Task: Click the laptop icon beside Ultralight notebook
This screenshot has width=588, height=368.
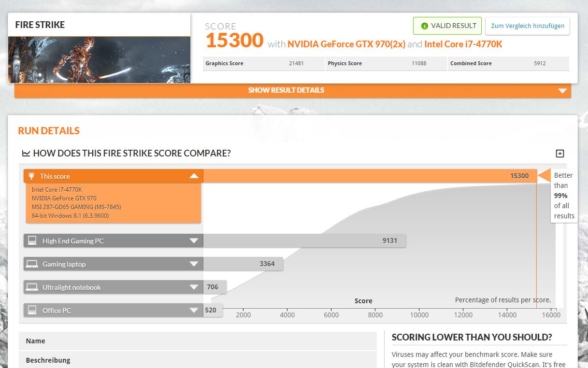Action: click(x=32, y=287)
